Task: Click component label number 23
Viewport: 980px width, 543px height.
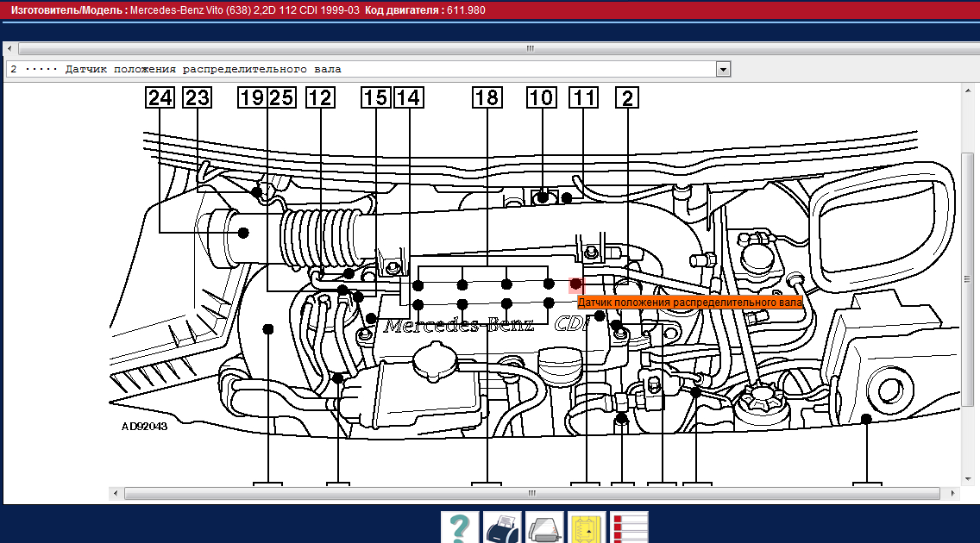Action: [x=198, y=98]
